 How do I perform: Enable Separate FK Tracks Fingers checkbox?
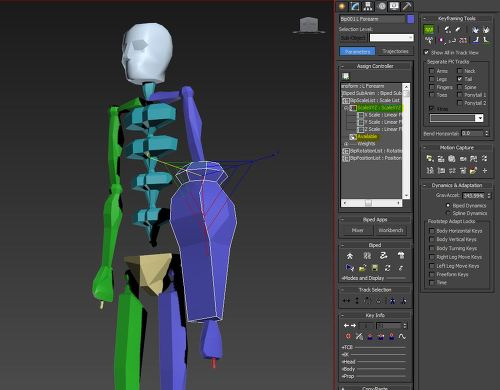[x=431, y=87]
